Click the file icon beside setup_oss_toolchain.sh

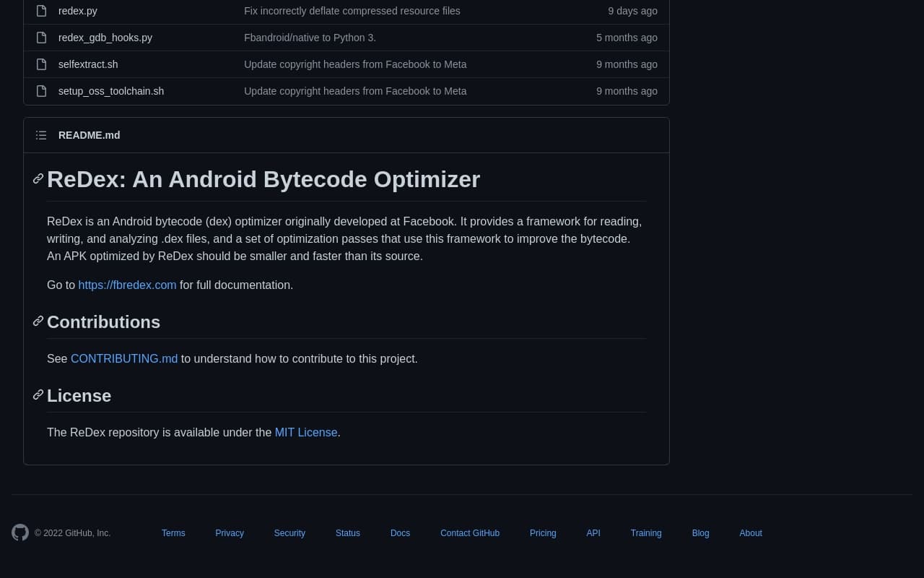coord(41,91)
